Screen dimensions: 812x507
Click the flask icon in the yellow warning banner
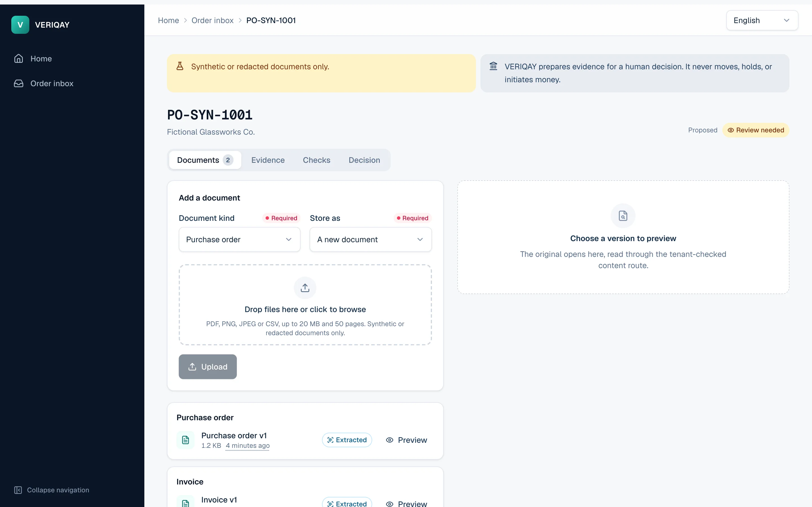pos(180,66)
